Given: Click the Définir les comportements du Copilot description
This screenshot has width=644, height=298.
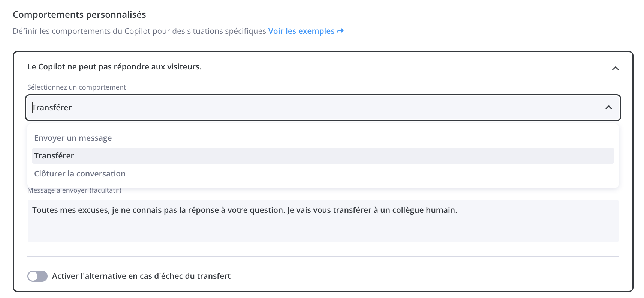Looking at the screenshot, I should click(x=139, y=31).
